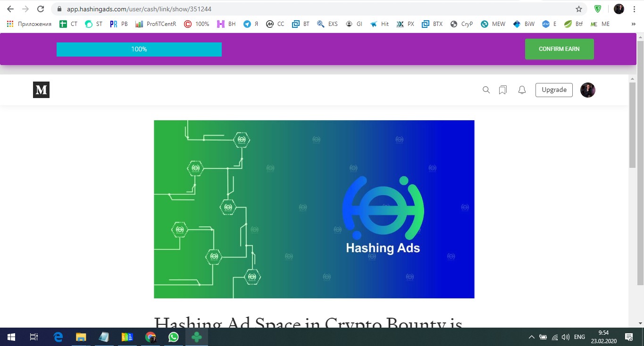Open the ProfiTCentR bookmark
The height and width of the screenshot is (346, 644).
tap(156, 24)
